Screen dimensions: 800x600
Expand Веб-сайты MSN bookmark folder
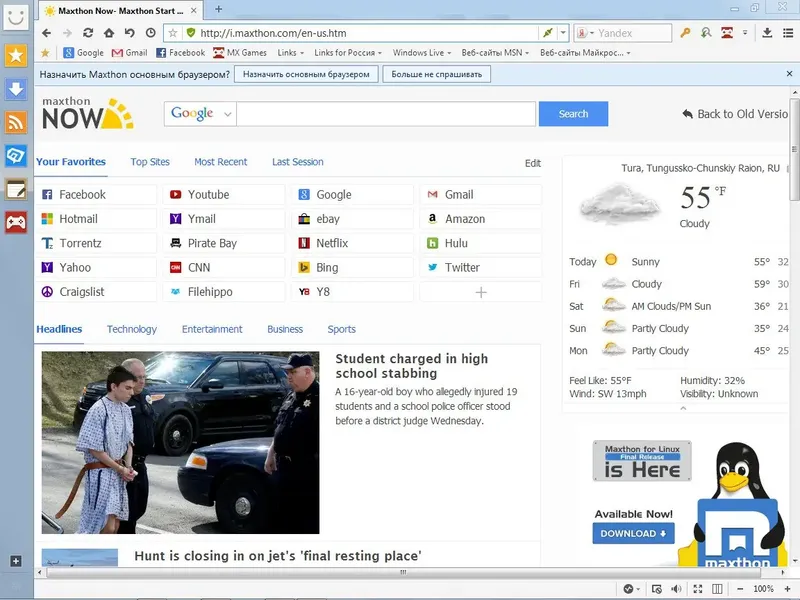495,53
